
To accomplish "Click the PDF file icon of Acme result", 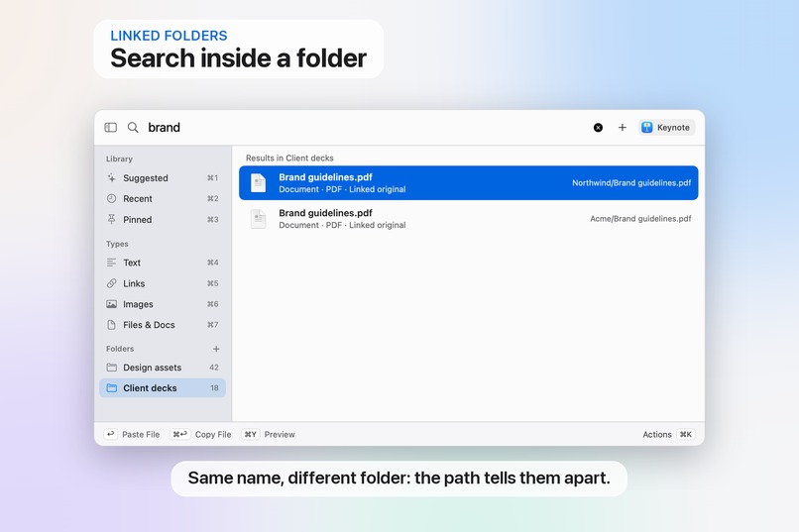I will point(259,219).
